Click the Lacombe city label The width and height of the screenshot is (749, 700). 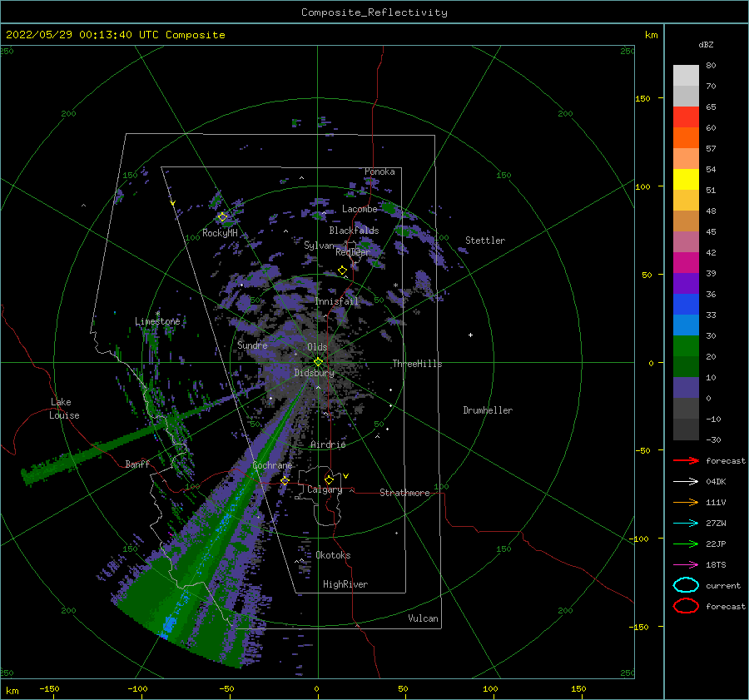click(x=360, y=209)
